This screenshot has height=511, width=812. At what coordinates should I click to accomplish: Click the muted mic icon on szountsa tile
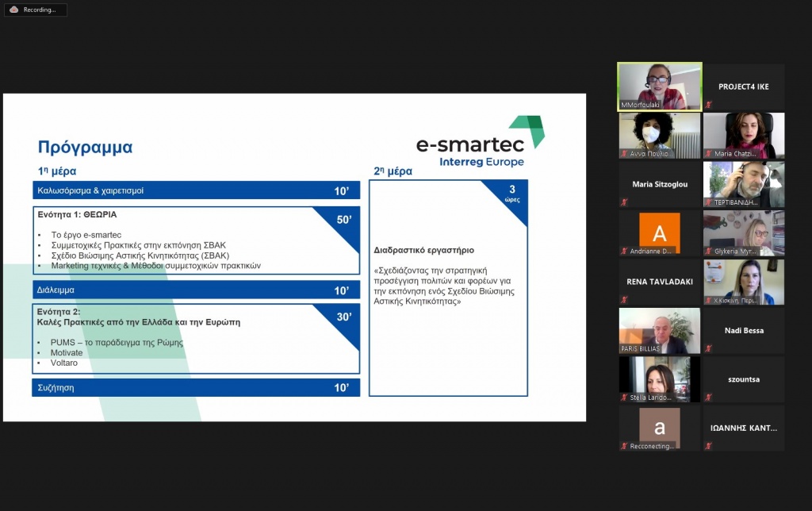tap(708, 398)
